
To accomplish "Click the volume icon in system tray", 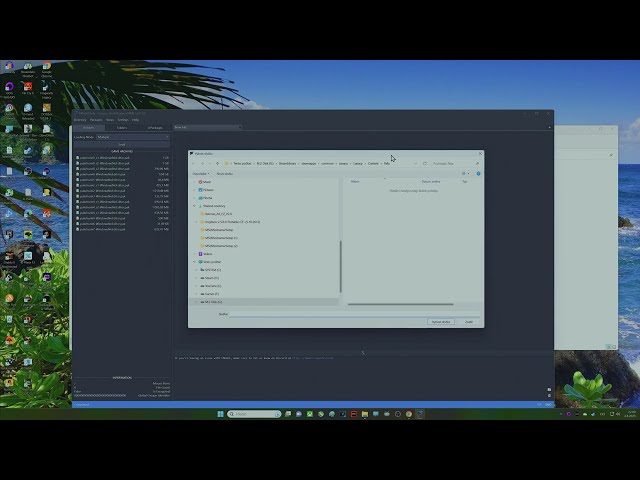I will tap(618, 414).
